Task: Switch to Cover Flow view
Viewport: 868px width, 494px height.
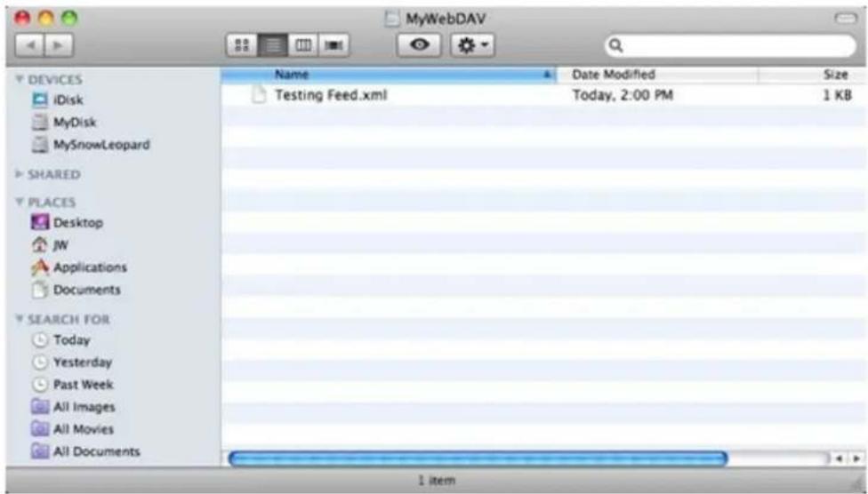Action: coord(334,45)
